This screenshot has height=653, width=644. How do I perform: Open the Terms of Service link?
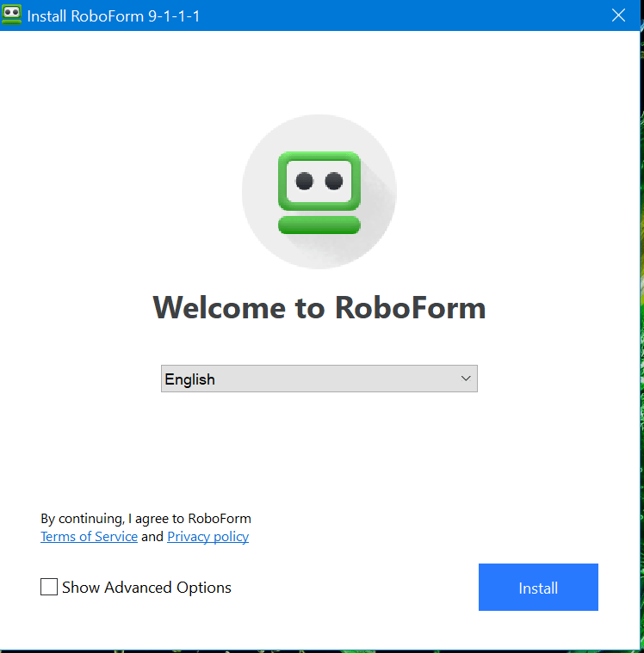89,536
